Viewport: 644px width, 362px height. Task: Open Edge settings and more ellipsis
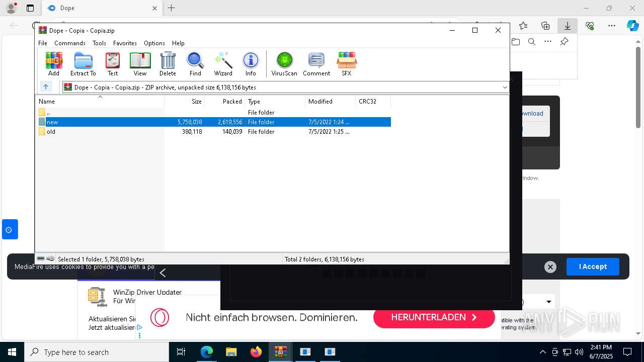612,26
